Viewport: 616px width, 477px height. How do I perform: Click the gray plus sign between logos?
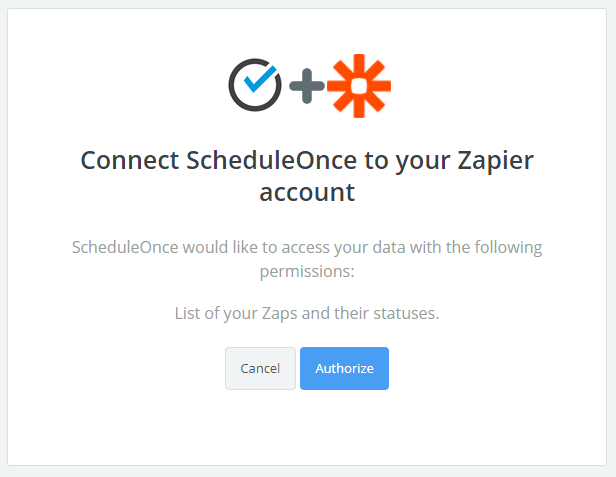coord(306,87)
